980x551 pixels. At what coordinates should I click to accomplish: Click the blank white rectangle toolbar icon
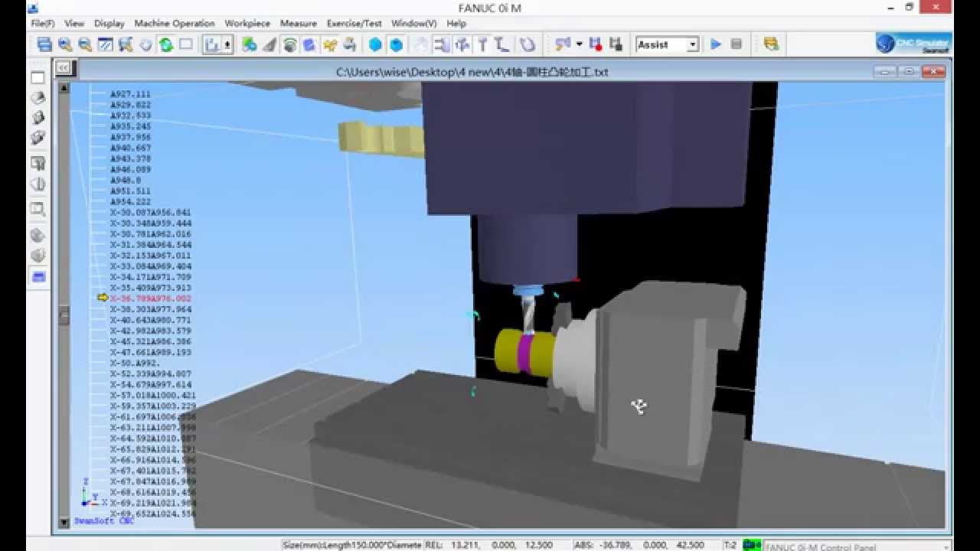tap(186, 44)
